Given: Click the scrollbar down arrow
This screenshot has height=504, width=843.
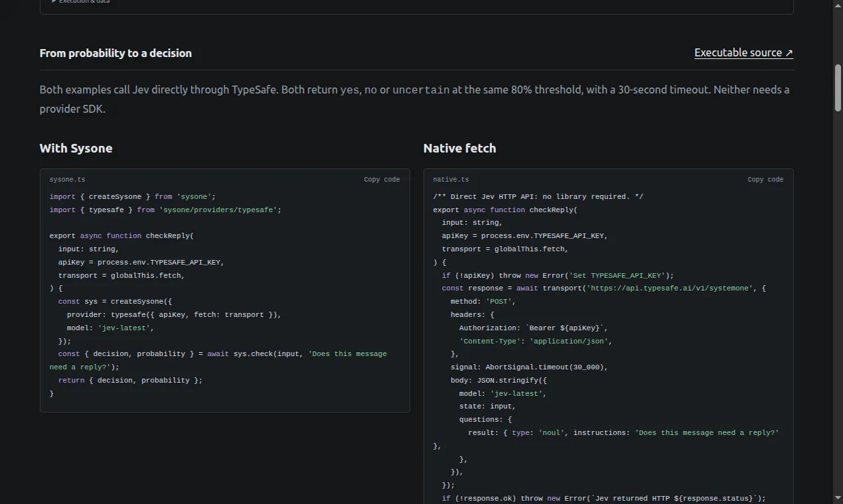Looking at the screenshot, I should pos(838,498).
